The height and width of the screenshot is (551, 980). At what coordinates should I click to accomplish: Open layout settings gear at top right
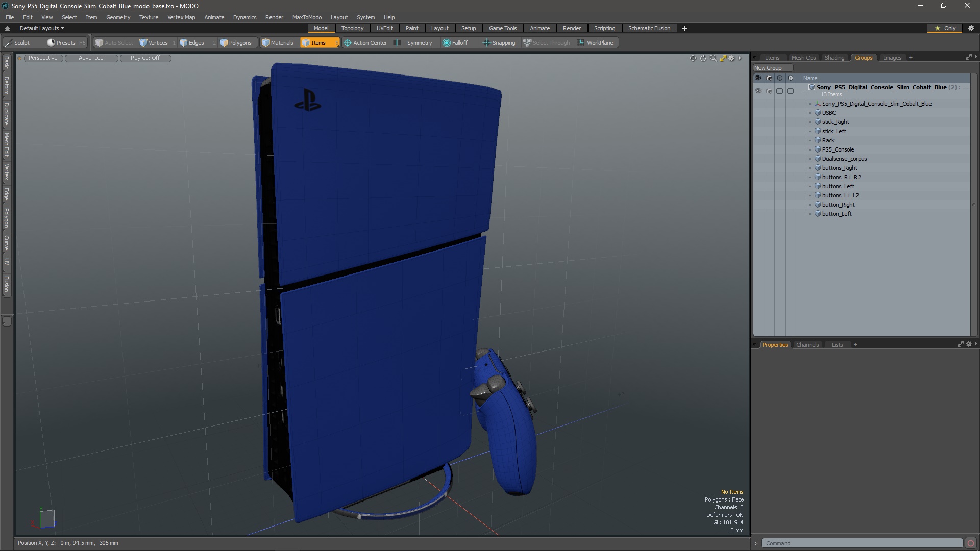coord(971,28)
